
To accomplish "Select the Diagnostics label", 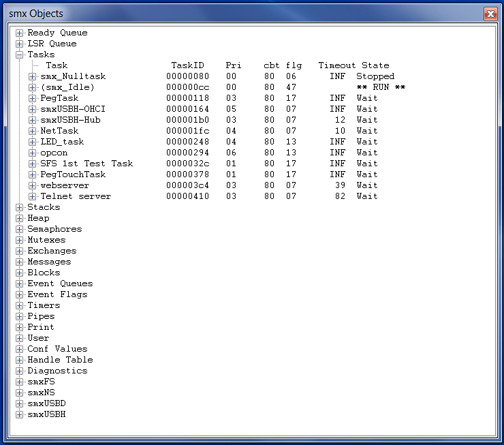I will (x=57, y=371).
